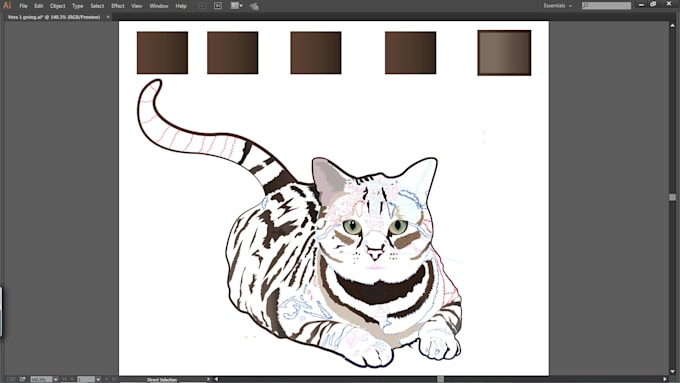Restore down the Illustrator window

click(654, 4)
